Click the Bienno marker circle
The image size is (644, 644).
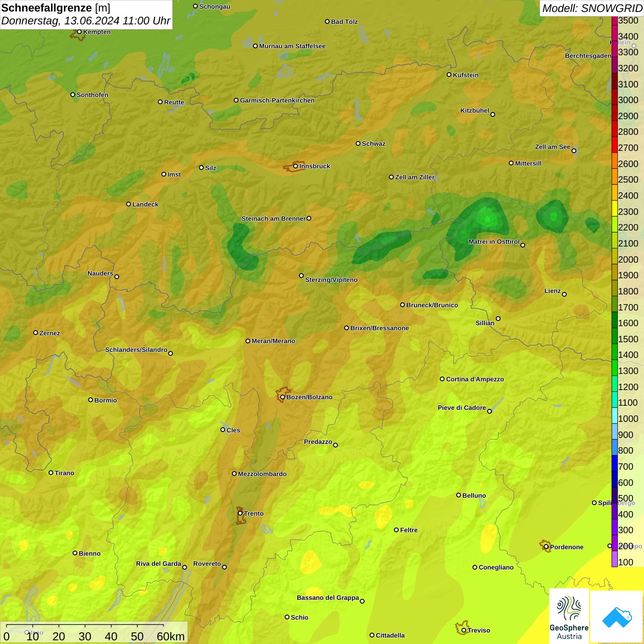coord(75,553)
